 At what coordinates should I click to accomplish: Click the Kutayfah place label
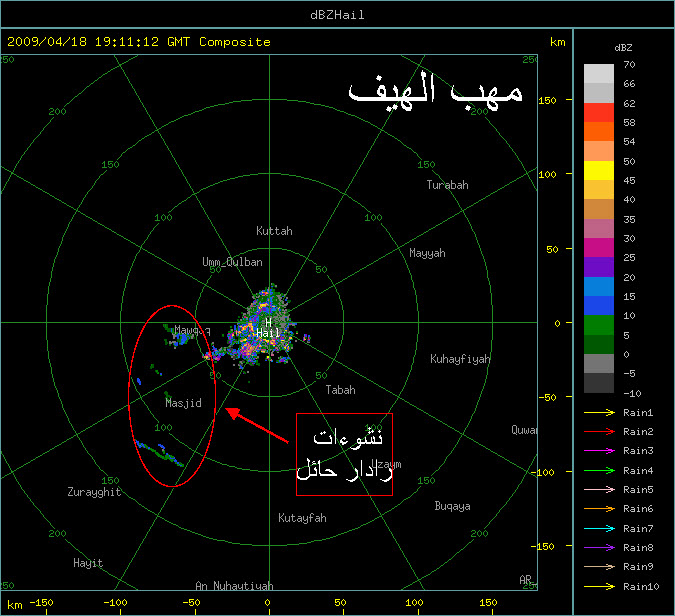[x=302, y=518]
